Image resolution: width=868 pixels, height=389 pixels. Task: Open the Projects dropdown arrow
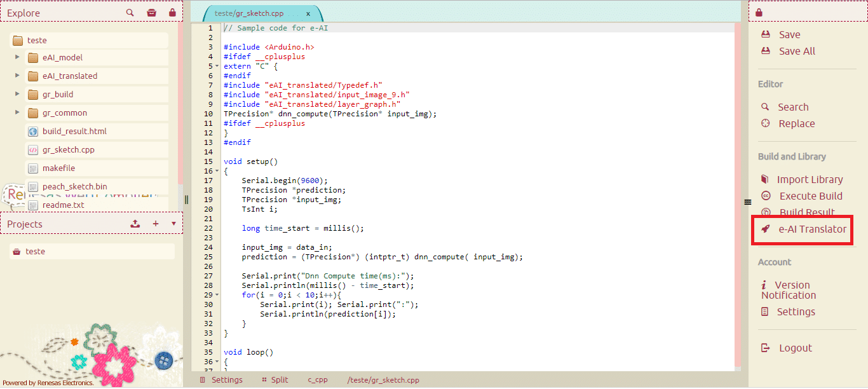coord(173,224)
